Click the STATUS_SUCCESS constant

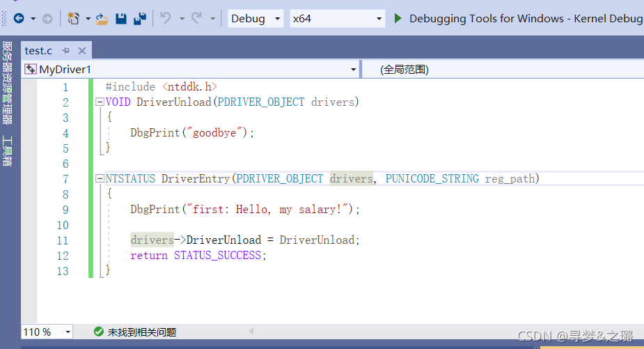[217, 255]
